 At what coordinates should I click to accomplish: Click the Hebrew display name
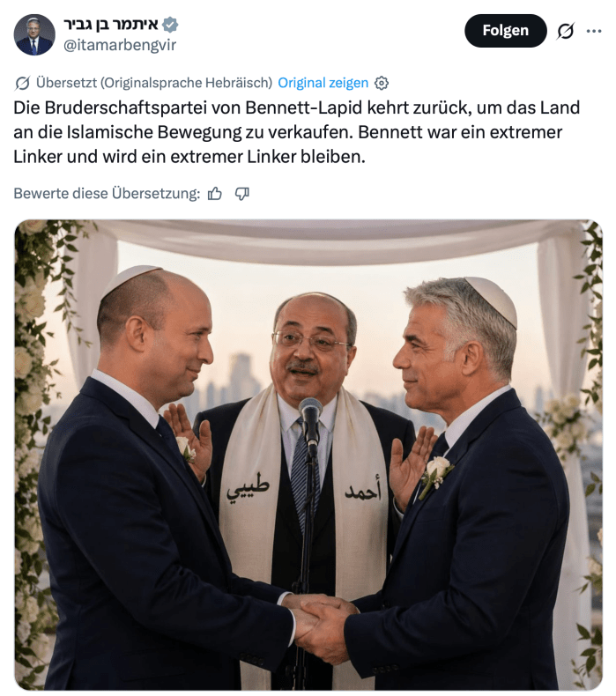point(111,24)
